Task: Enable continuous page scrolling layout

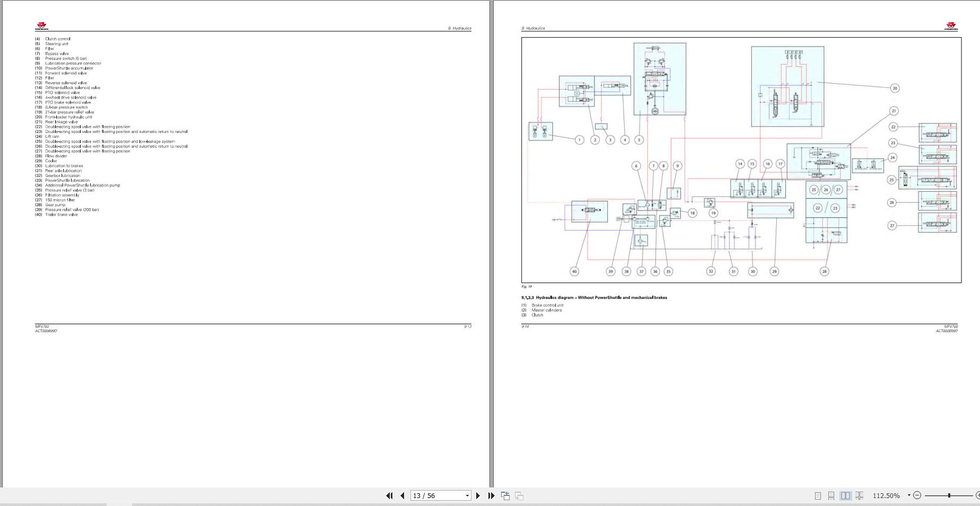Action: tap(832, 496)
